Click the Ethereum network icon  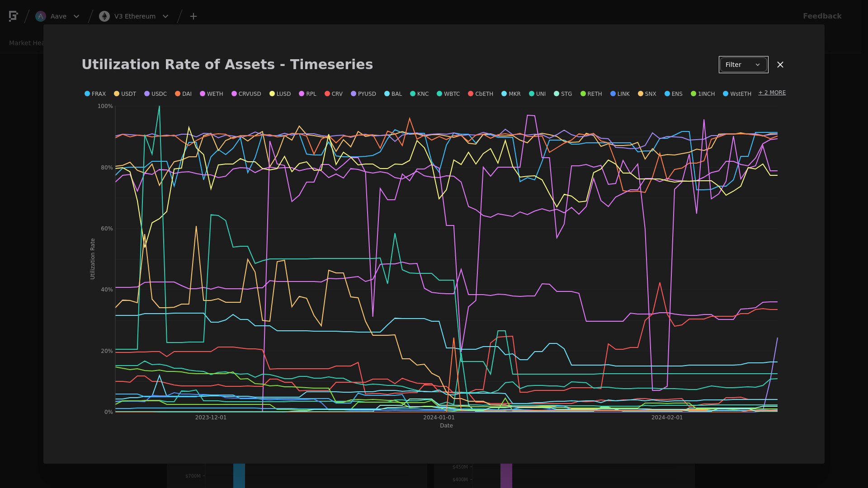[x=104, y=16]
